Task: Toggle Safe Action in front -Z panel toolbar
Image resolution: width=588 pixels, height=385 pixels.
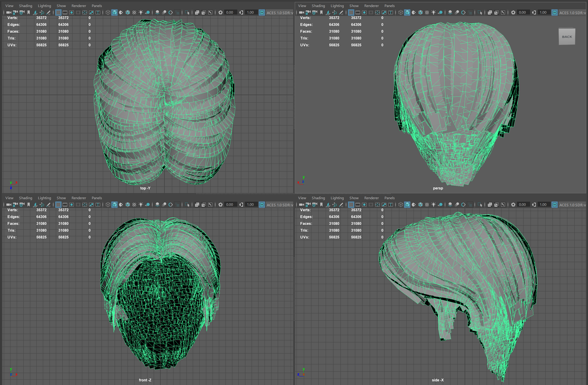Action: click(x=91, y=204)
